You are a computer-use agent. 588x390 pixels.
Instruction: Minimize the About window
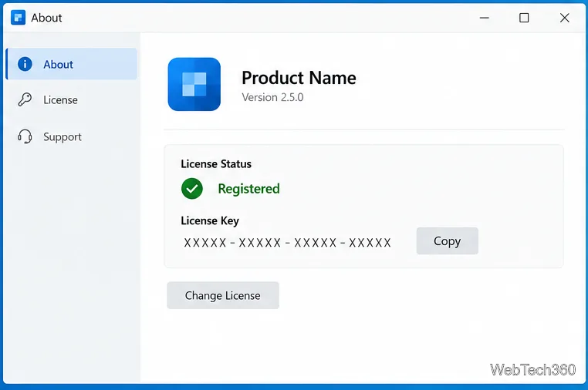tap(485, 18)
